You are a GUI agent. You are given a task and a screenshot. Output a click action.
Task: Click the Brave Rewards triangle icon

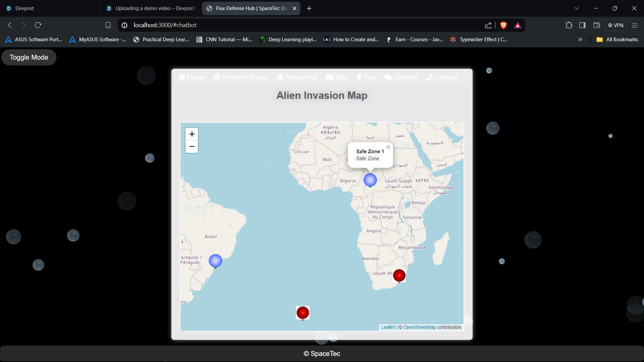[518, 25]
